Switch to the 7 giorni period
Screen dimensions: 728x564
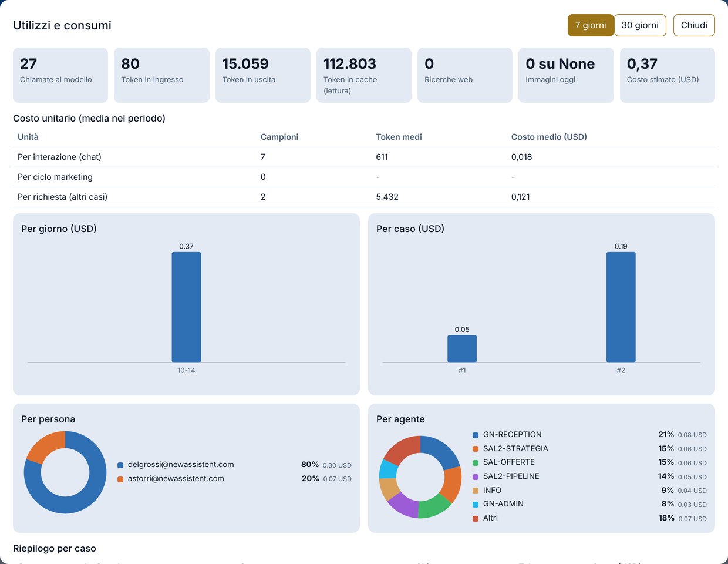(x=591, y=25)
